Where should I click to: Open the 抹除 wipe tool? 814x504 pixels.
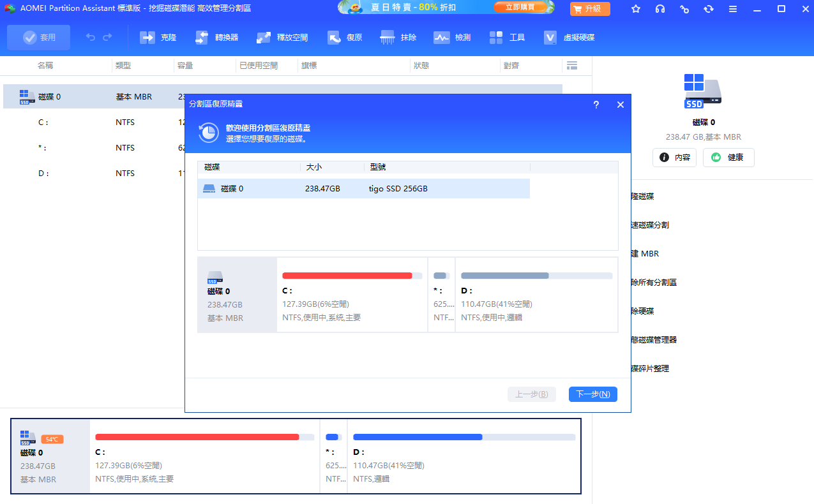(x=398, y=38)
